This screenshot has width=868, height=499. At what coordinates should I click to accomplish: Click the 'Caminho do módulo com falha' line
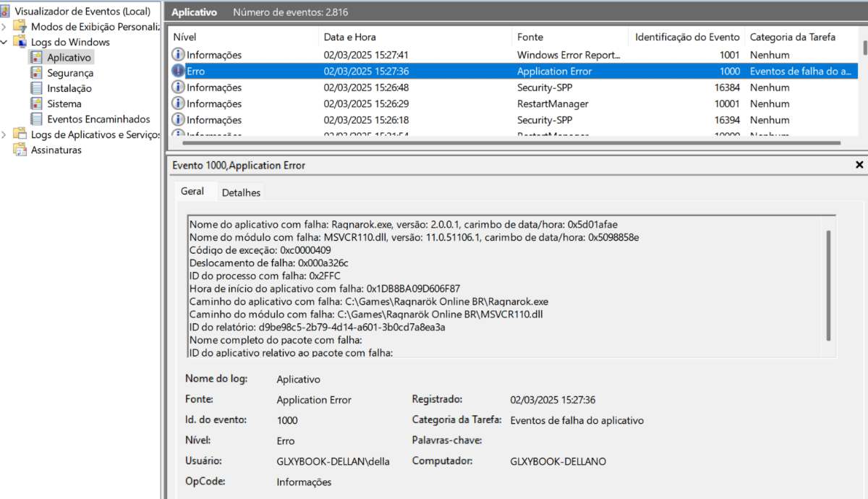click(x=367, y=315)
